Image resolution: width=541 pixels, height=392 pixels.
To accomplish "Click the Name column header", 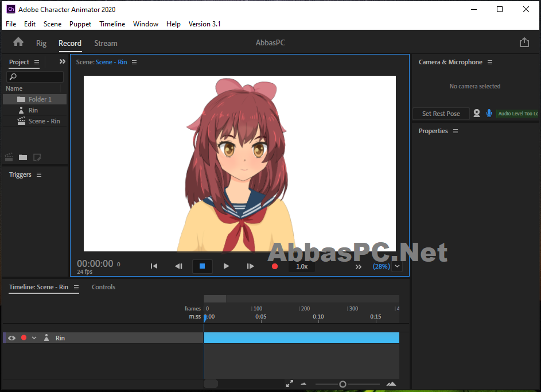I will click(x=14, y=88).
